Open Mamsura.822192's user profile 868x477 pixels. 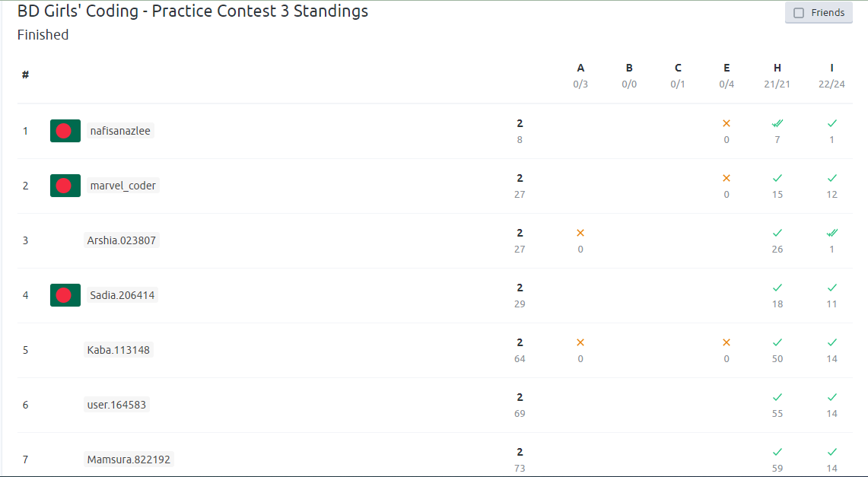[x=129, y=460]
